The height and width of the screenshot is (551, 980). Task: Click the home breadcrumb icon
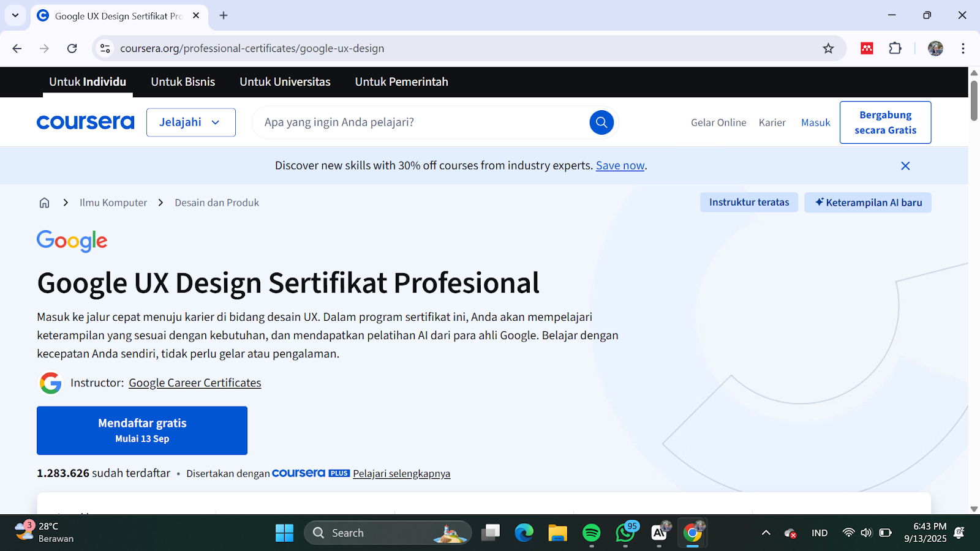(x=44, y=203)
